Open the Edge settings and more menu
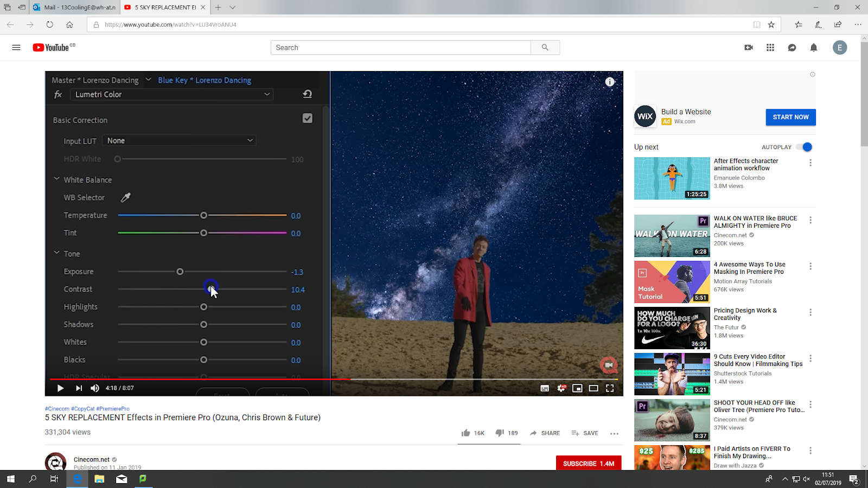The image size is (868, 488). pos(858,24)
